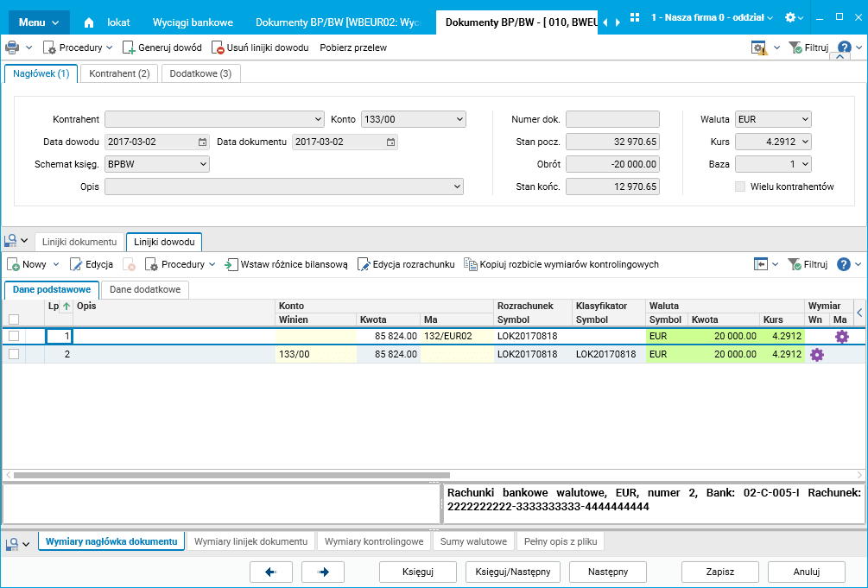Switch to Kontrahent (2) tab
This screenshot has height=588, width=868.
(119, 73)
